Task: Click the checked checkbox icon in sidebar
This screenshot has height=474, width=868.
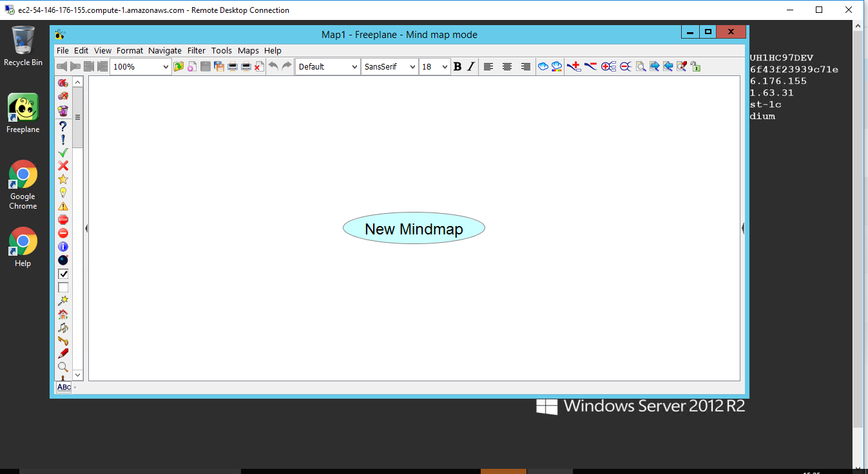Action: point(63,274)
